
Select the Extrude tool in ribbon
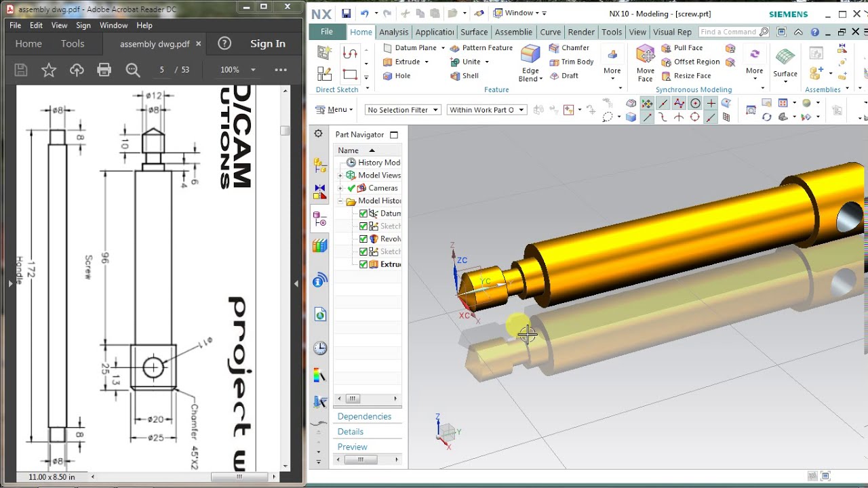tap(401, 62)
